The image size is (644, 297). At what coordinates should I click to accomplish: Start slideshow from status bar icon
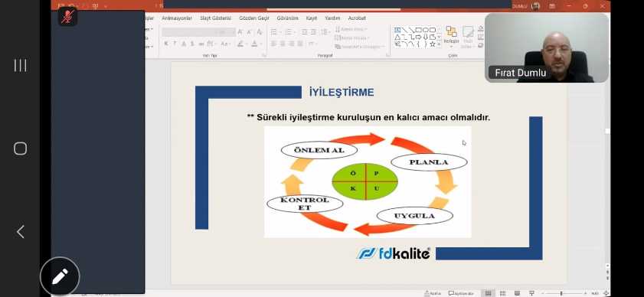point(531,293)
